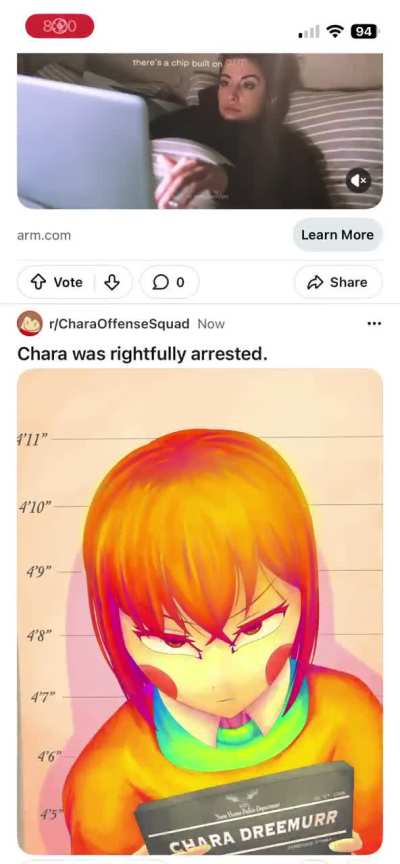Tap the battery level 94 indicator
400x864 pixels.
coord(364,31)
